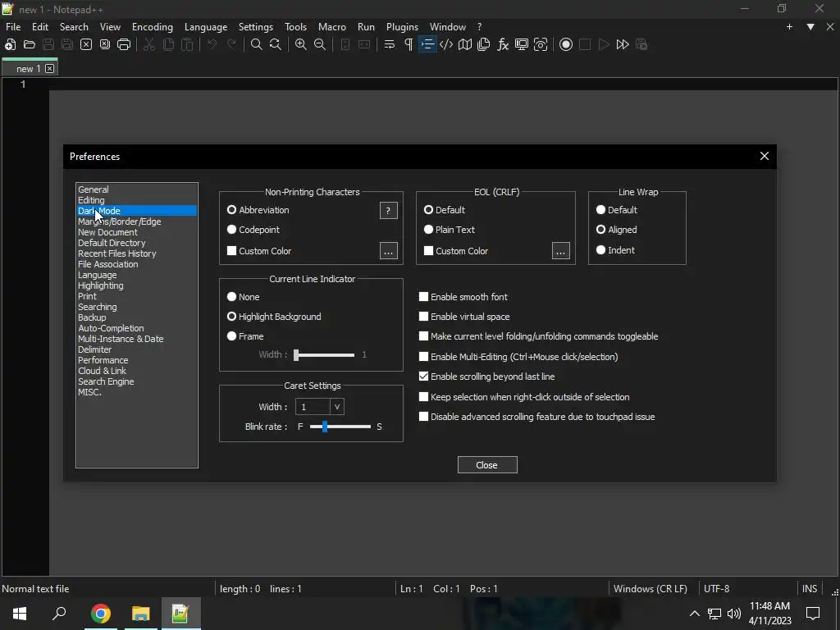Click the Close document toolbar icon
Image resolution: width=840 pixels, height=630 pixels.
coord(85,44)
